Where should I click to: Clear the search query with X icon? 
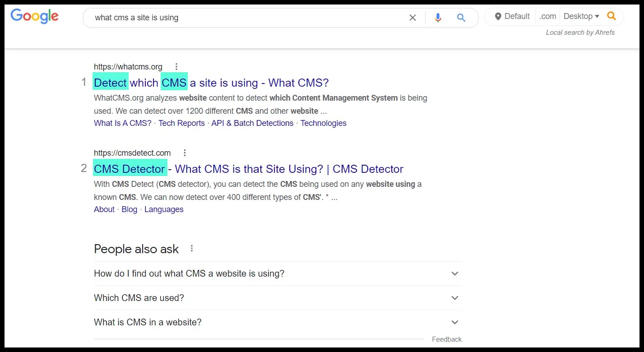pos(412,18)
